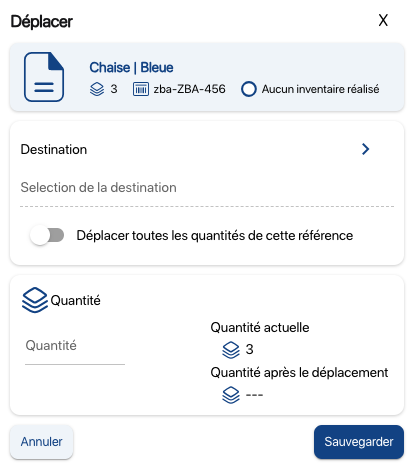Open the Chaise | Bleue title link
This screenshot has width=413, height=470.
(x=131, y=68)
